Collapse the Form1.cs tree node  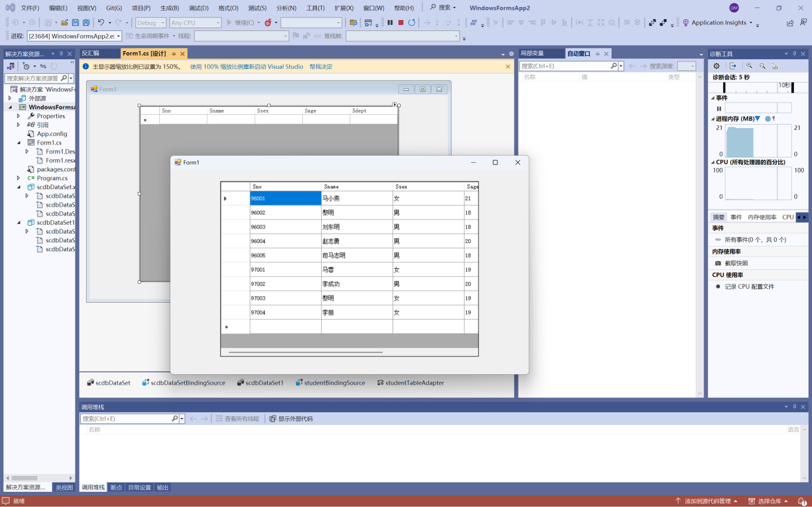pos(19,142)
